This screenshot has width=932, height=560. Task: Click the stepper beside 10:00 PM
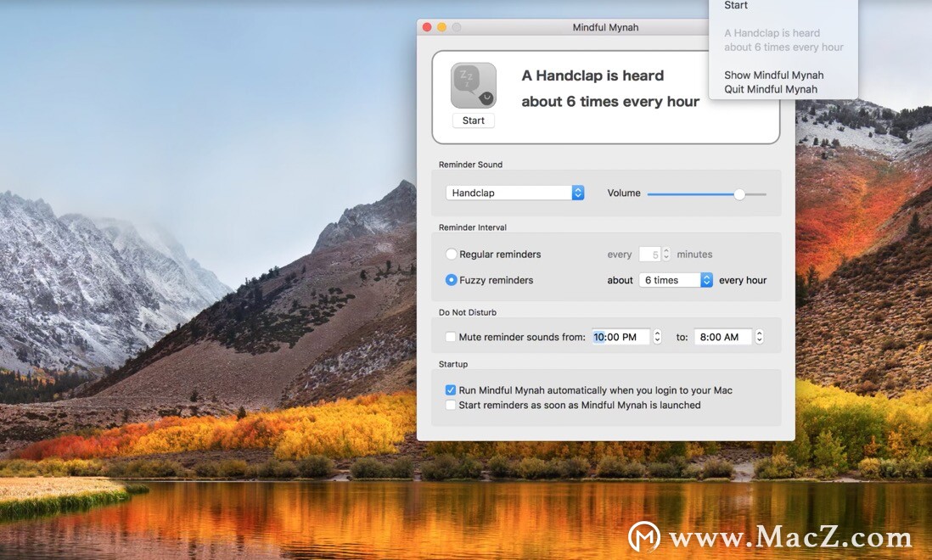coord(657,337)
